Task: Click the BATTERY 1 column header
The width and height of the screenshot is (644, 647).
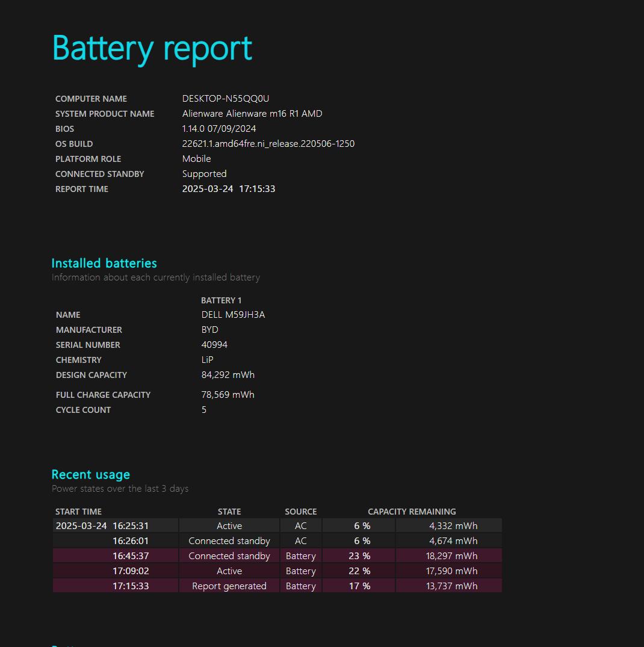Action: coord(221,300)
